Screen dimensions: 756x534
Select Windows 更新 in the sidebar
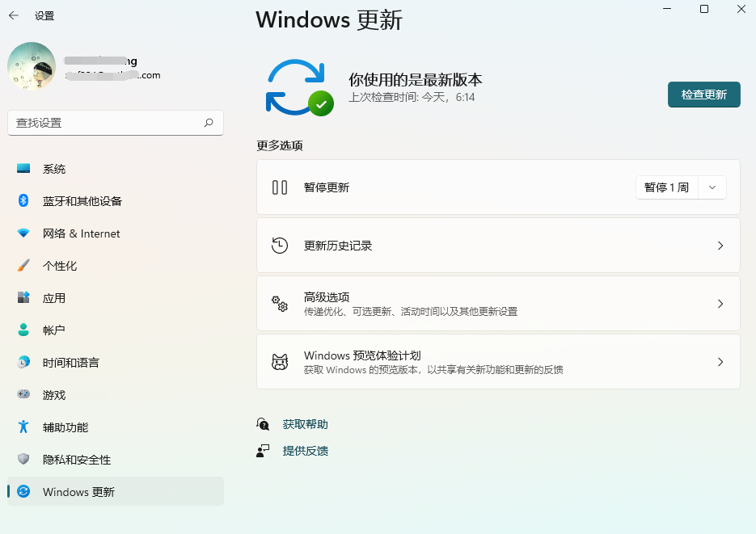[x=116, y=491]
